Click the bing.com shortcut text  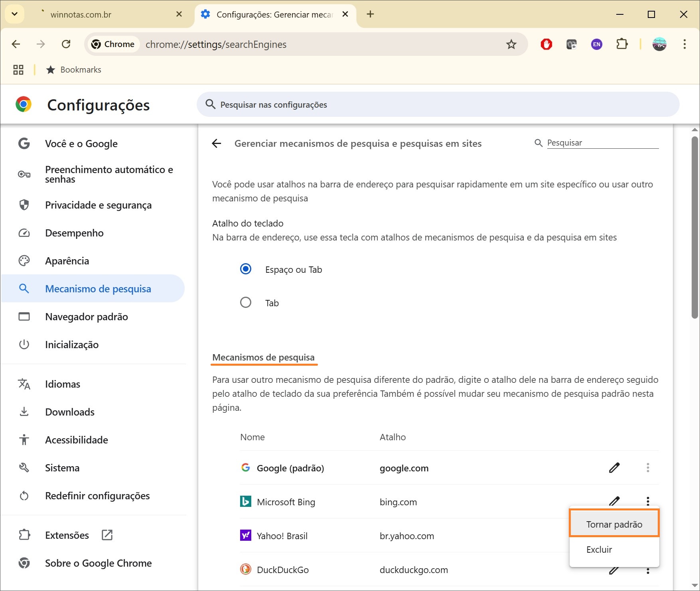398,502
